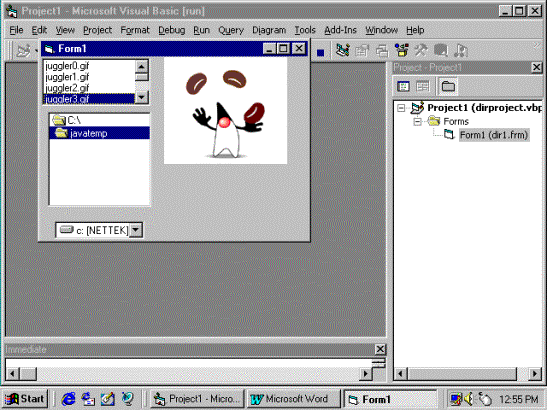Open the Query menu
The height and width of the screenshot is (410, 547).
click(x=231, y=30)
